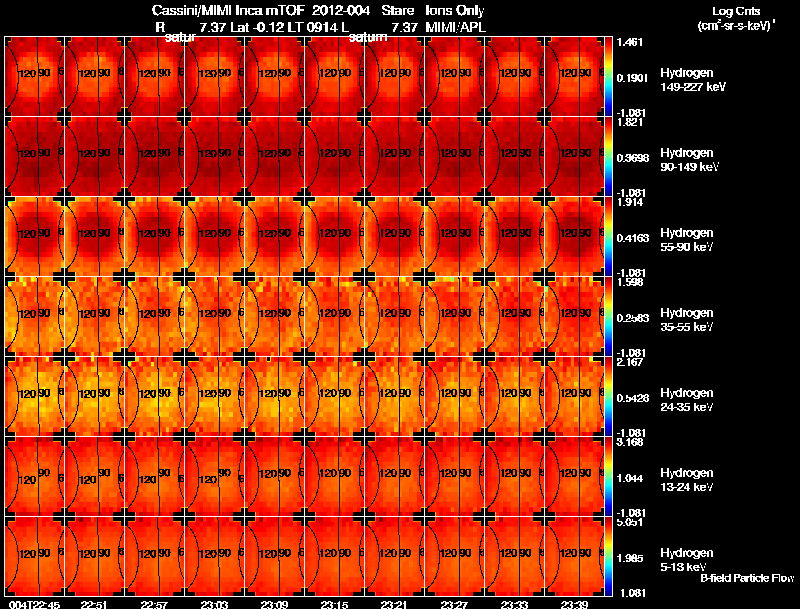Click the colorbar maximum value '1.598'
This screenshot has height=609, width=800.
click(630, 282)
